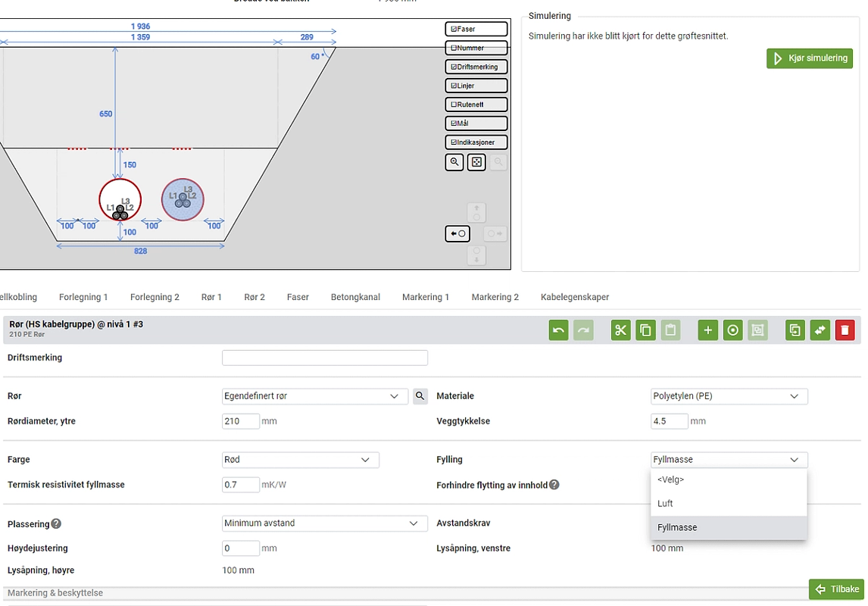Open the Plassering dropdown

(324, 523)
